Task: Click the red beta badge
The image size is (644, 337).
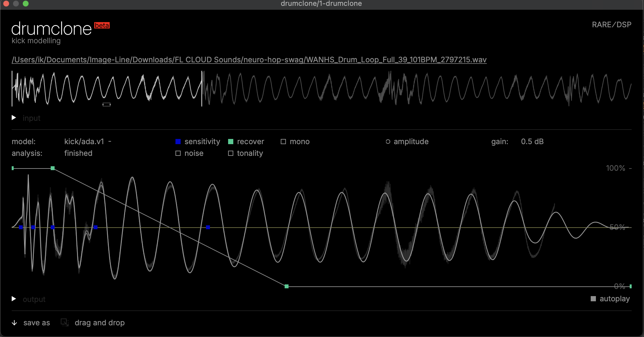Action: point(102,26)
